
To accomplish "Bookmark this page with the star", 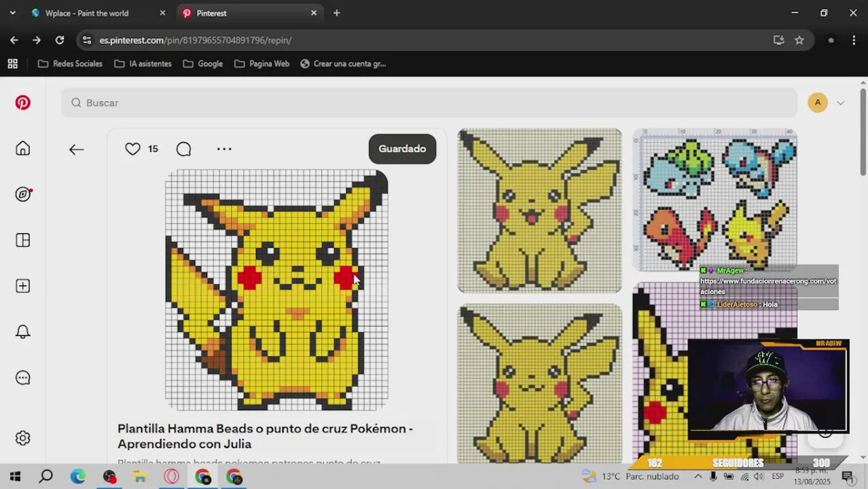I will [799, 40].
